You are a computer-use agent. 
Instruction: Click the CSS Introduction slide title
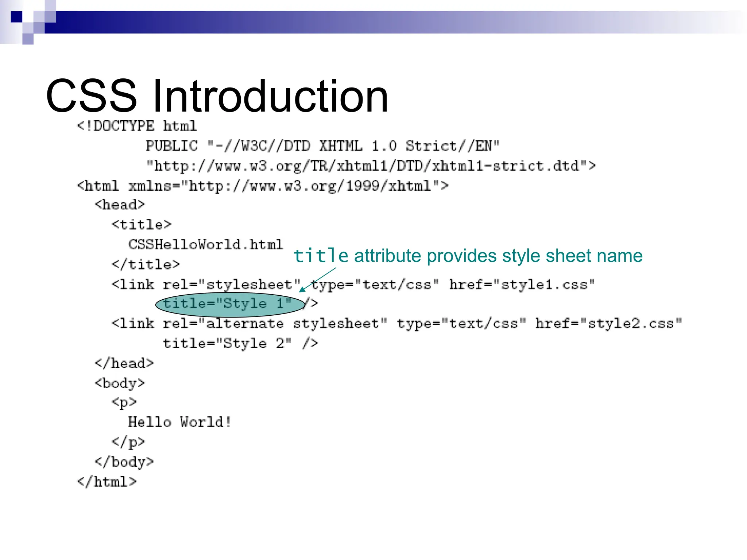point(217,96)
